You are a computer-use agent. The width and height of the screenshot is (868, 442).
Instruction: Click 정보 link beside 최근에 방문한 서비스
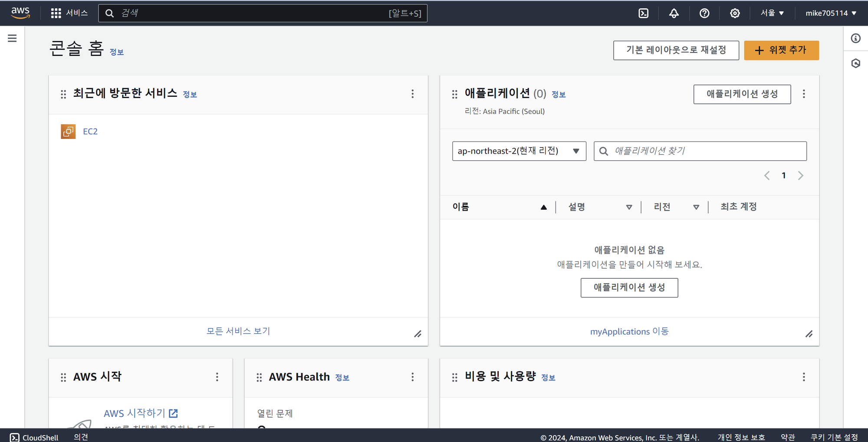point(190,95)
